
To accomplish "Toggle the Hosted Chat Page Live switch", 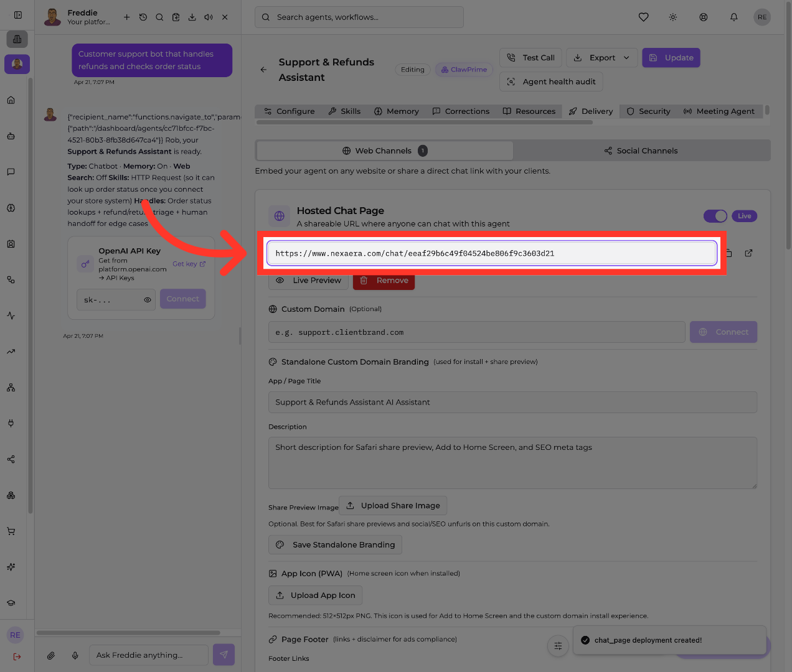I will [715, 216].
